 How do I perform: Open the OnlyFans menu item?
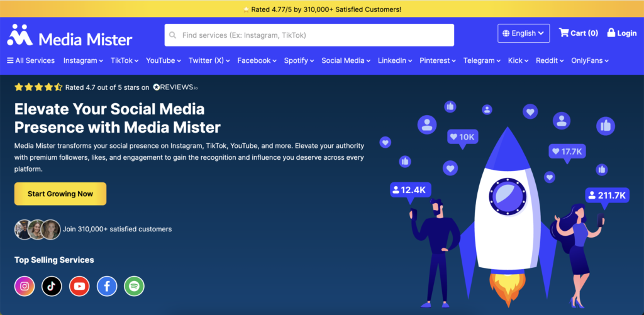(590, 60)
